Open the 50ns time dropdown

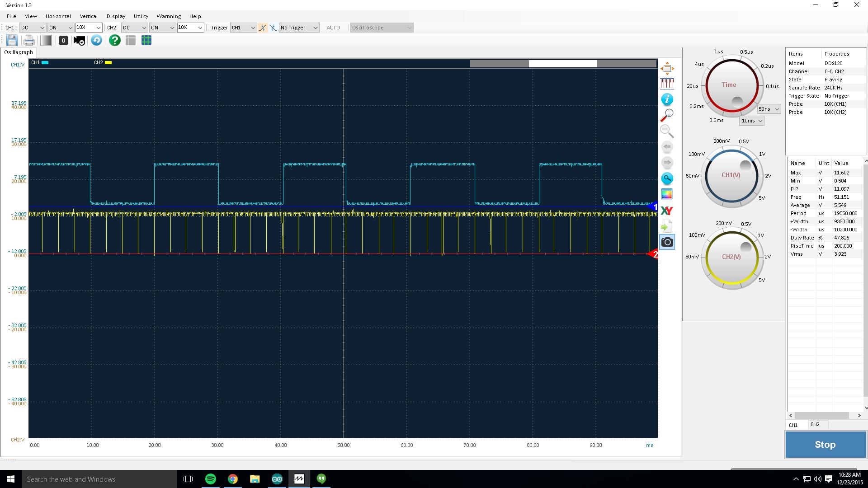[769, 109]
